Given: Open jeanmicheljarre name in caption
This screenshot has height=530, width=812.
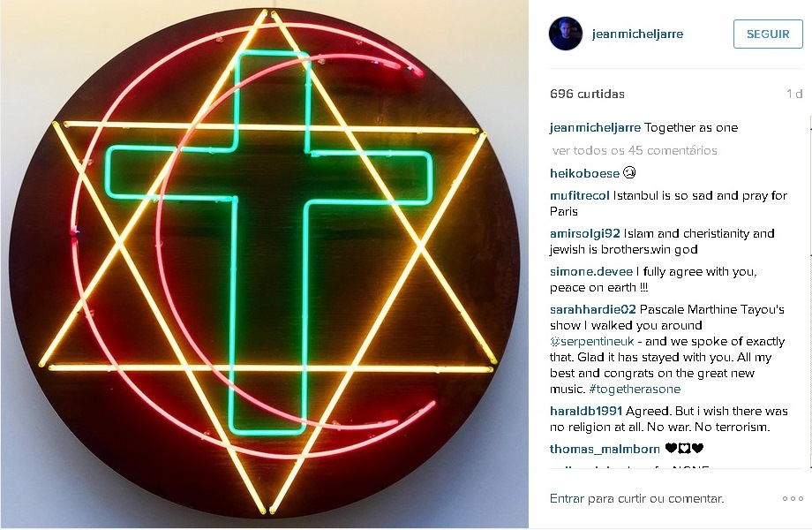Looking at the screenshot, I should [595, 127].
